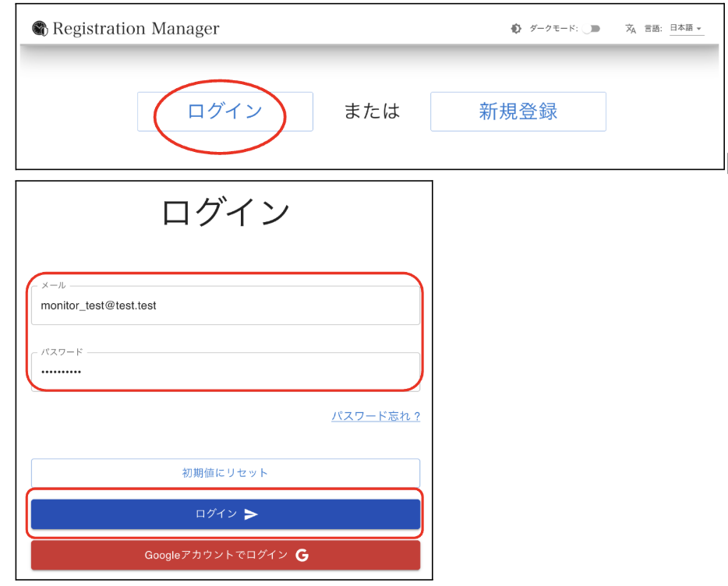Viewport: 728px width, 586px height.
Task: Sign in via Googleアカウントでログイン button
Action: pos(225,556)
